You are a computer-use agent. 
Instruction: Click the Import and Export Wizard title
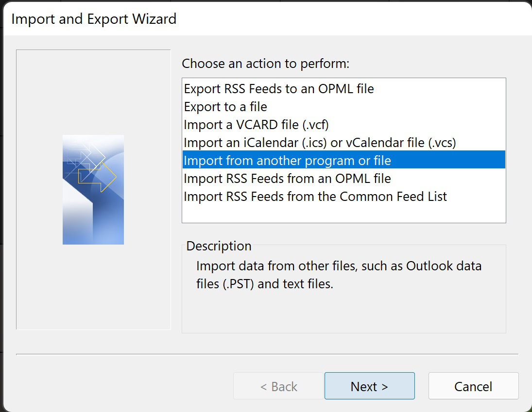pos(94,19)
